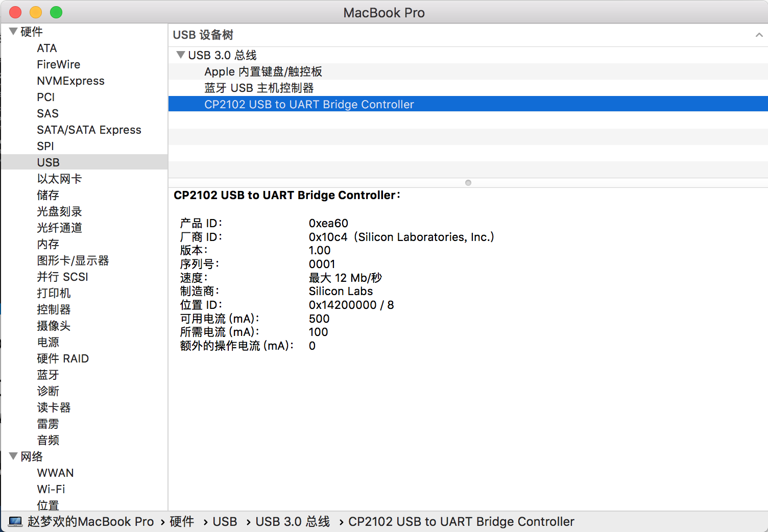Select SATA/SATA Express in sidebar
The width and height of the screenshot is (768, 532).
pos(89,130)
